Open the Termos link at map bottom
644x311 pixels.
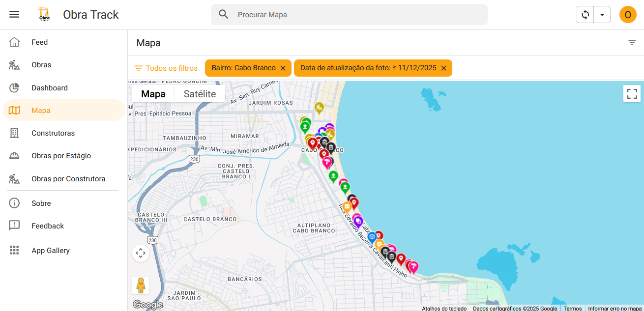(572, 308)
